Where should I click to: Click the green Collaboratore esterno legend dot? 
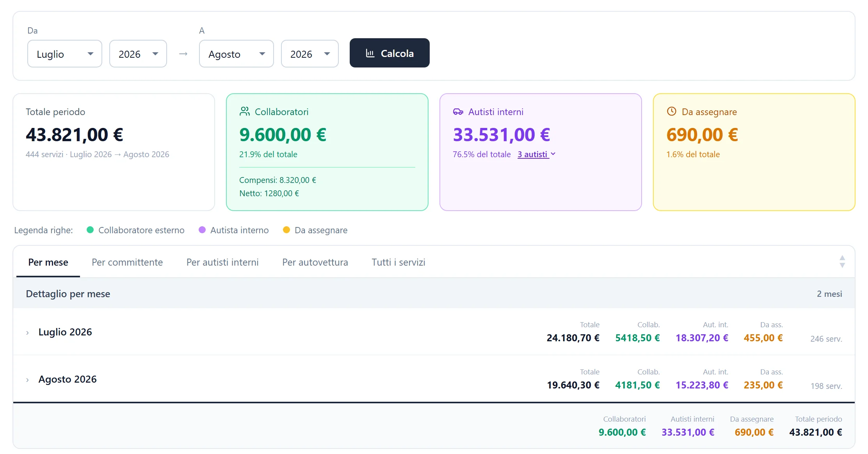click(x=90, y=230)
